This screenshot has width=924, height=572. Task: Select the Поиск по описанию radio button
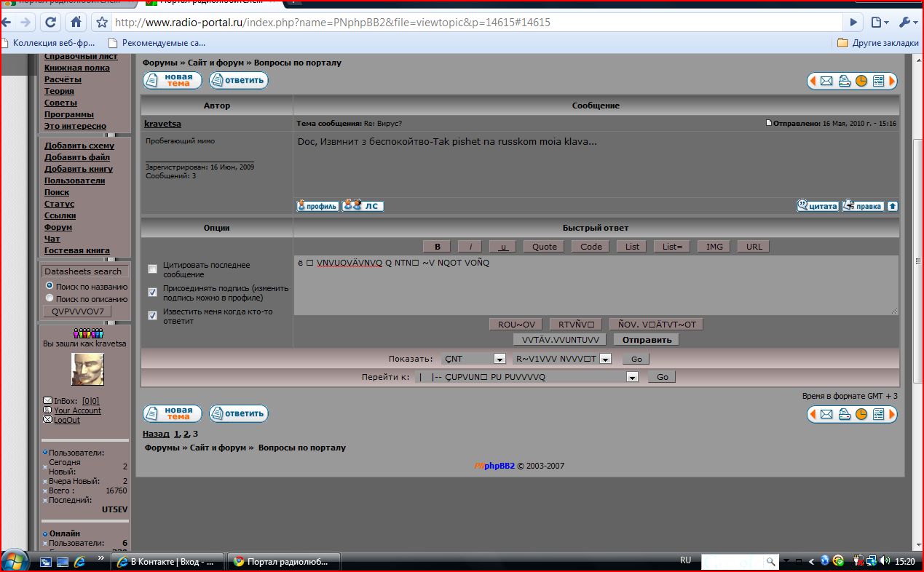click(x=50, y=298)
